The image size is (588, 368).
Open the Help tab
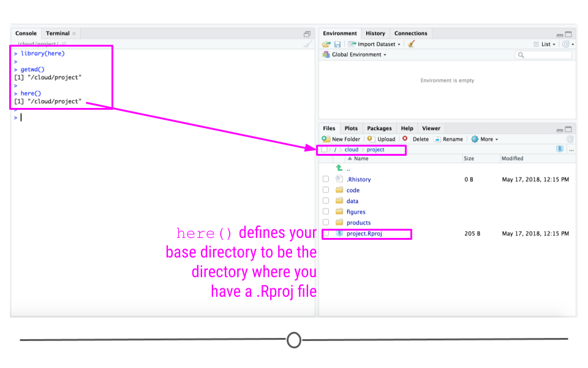click(x=407, y=128)
